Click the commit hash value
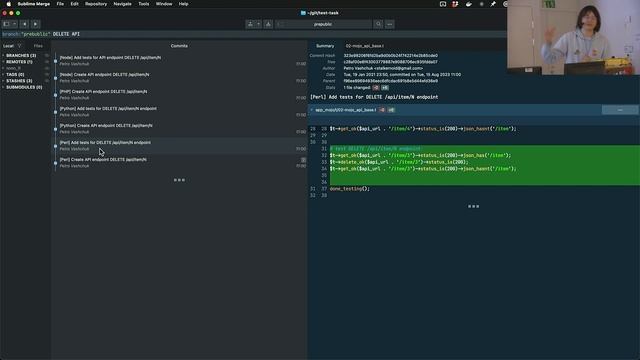 click(x=391, y=56)
